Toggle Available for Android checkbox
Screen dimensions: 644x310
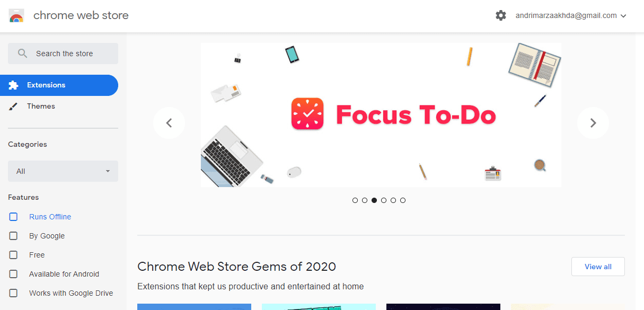[x=14, y=274]
